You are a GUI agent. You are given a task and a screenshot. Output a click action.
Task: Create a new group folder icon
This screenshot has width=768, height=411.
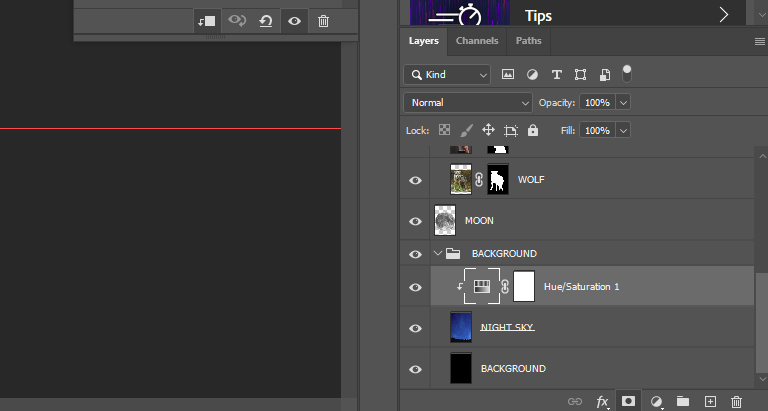click(x=683, y=401)
